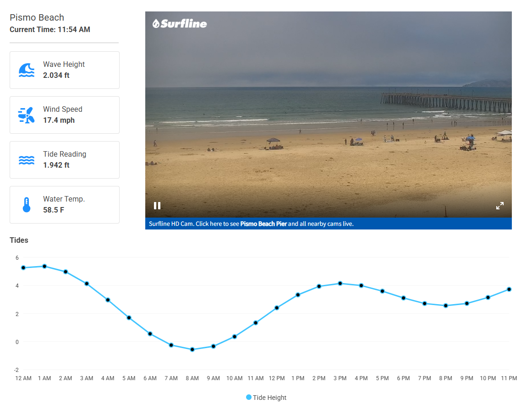The height and width of the screenshot is (404, 532).
Task: Open the Pismo Beach Pier link
Action: (263, 224)
